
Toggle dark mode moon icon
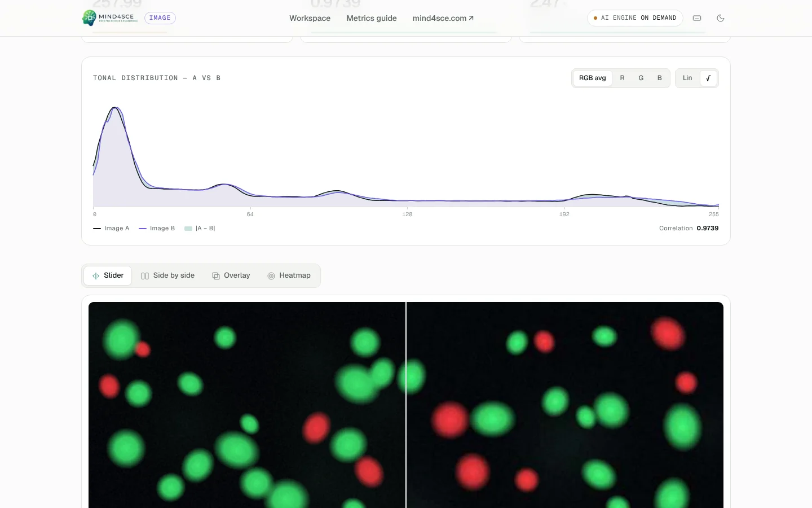(x=721, y=18)
